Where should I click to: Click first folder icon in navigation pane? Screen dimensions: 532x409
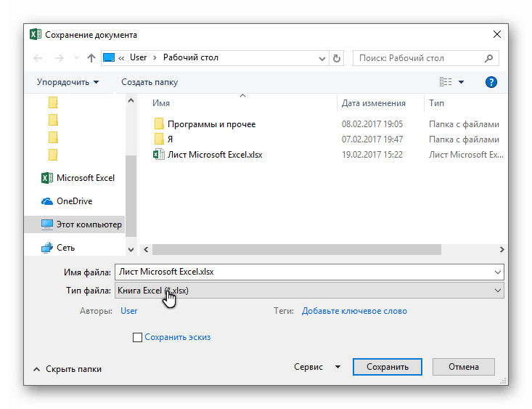click(53, 102)
